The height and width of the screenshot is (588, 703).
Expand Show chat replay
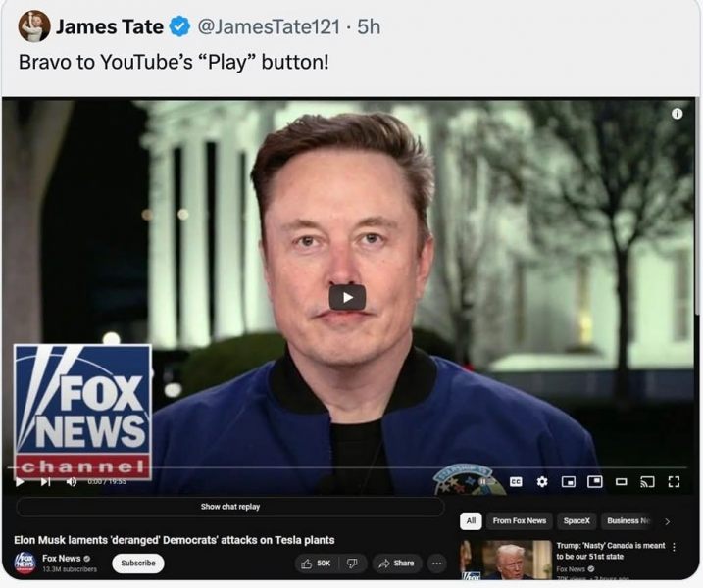(230, 507)
